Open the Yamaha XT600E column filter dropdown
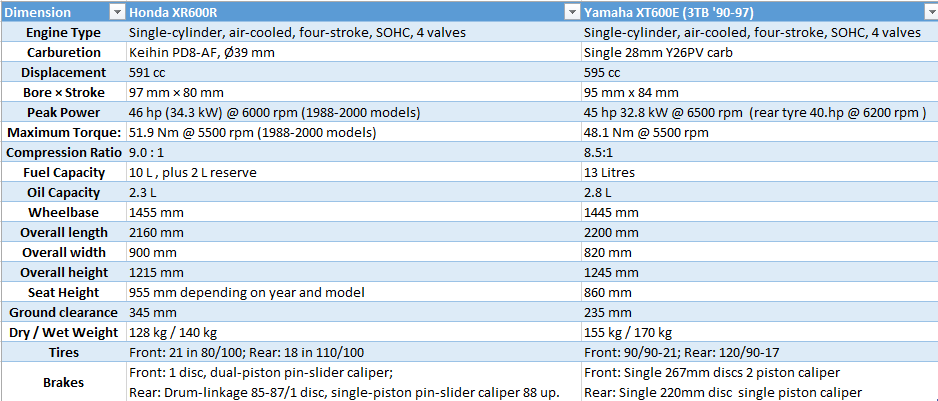The height and width of the screenshot is (401, 938). pyautogui.click(x=929, y=12)
